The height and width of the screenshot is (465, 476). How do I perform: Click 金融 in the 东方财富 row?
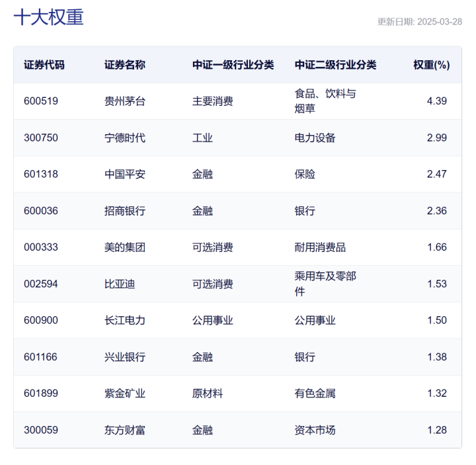coord(202,430)
